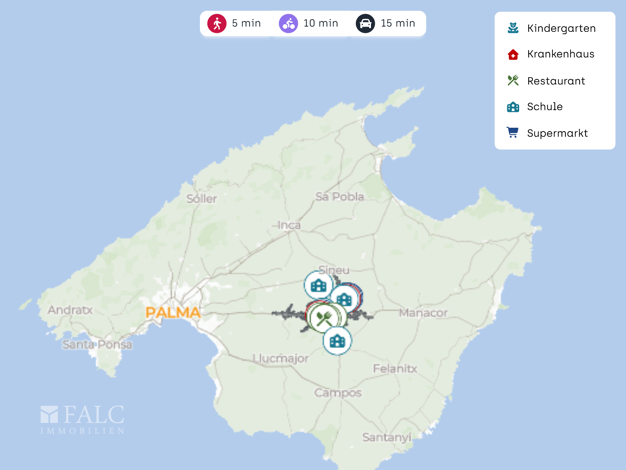The width and height of the screenshot is (626, 470).
Task: Click the dark car 15 min icon
Action: point(365,23)
